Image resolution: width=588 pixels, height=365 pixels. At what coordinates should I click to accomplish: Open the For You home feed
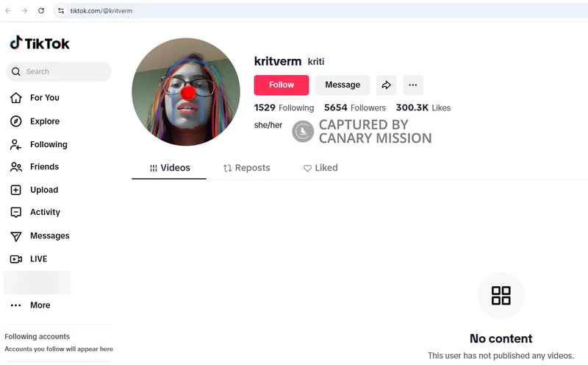click(x=44, y=98)
